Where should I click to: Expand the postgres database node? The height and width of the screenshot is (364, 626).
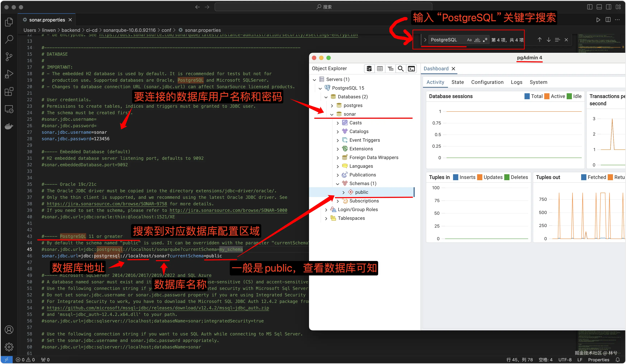[x=332, y=106]
